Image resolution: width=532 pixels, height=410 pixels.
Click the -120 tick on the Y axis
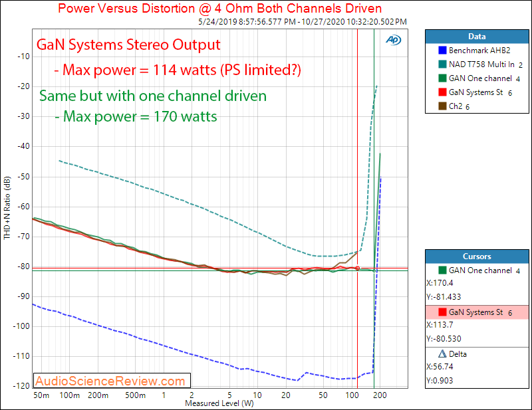click(x=21, y=386)
